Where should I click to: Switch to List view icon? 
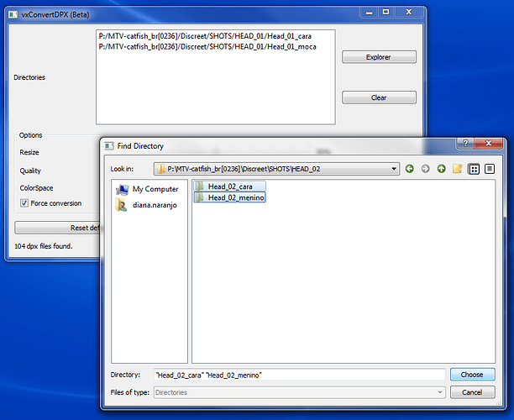(474, 169)
